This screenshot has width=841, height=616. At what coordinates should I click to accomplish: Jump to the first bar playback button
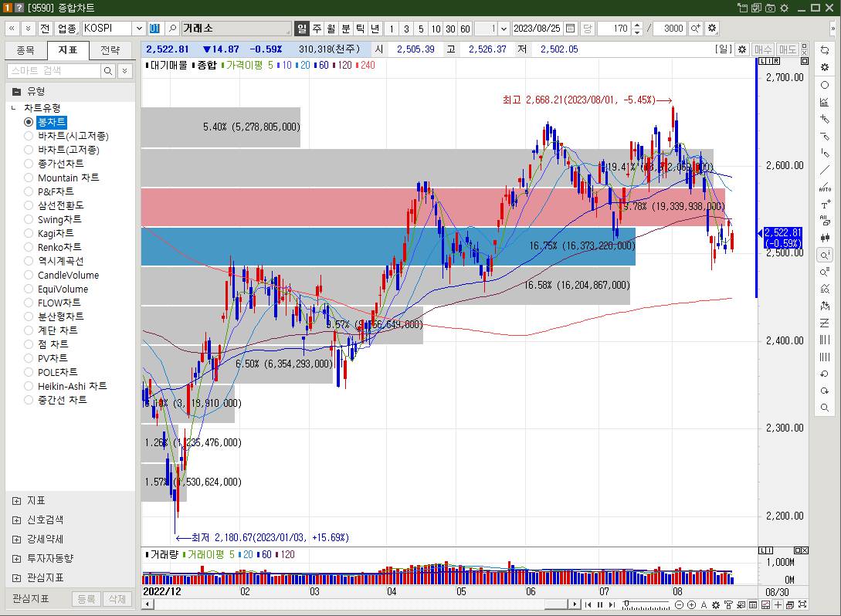(588, 604)
